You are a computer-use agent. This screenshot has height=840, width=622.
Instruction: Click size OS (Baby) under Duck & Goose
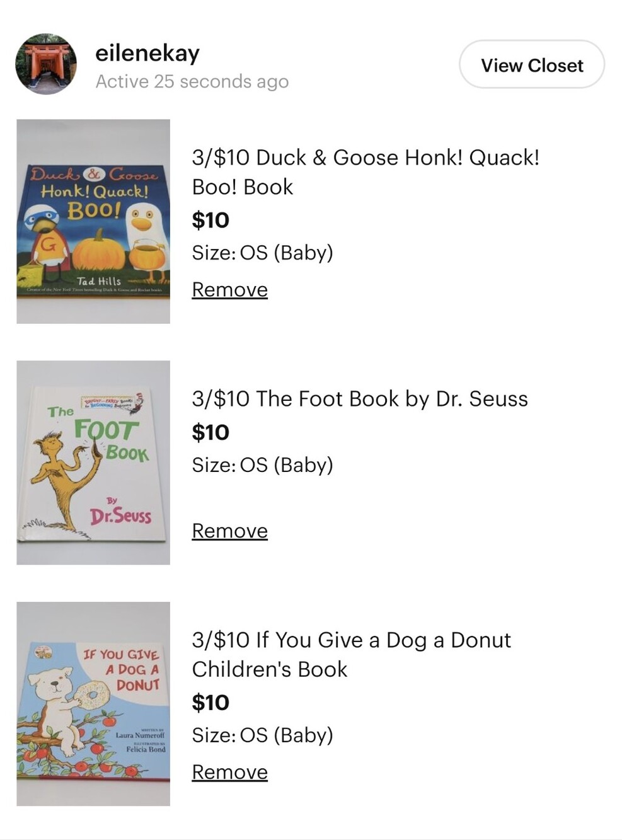[x=262, y=253]
